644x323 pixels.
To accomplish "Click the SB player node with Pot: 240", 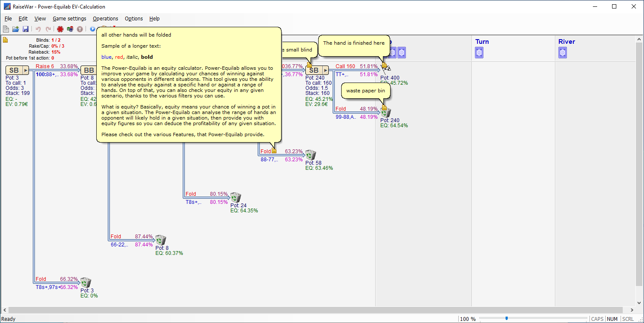I will pos(314,70).
